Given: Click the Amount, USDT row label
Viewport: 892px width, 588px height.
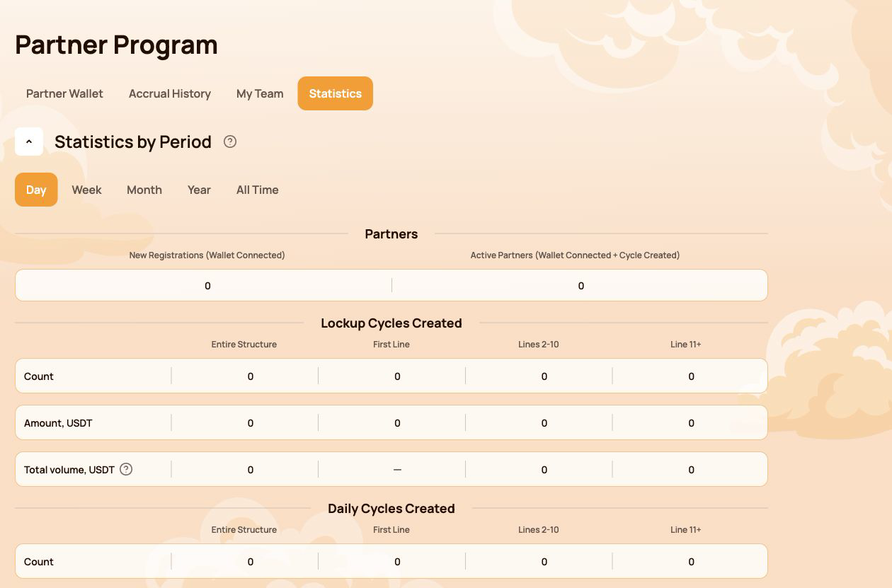Looking at the screenshot, I should coord(58,423).
